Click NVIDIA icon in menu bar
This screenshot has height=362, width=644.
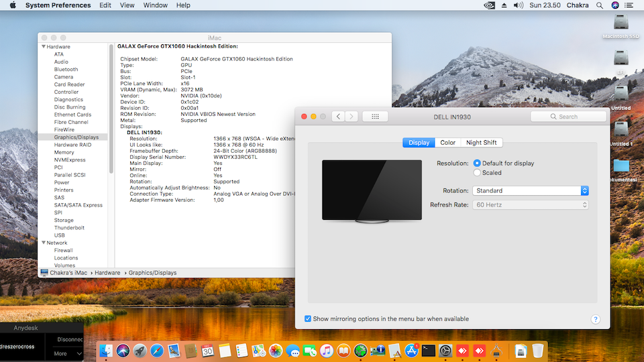click(x=489, y=5)
